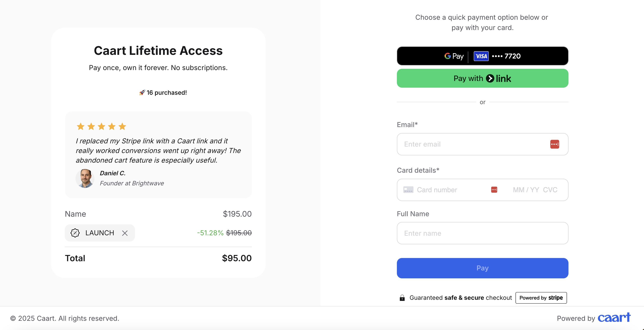Click the Caart logo in footer
Screen dimensions: 644x330
[614, 318]
